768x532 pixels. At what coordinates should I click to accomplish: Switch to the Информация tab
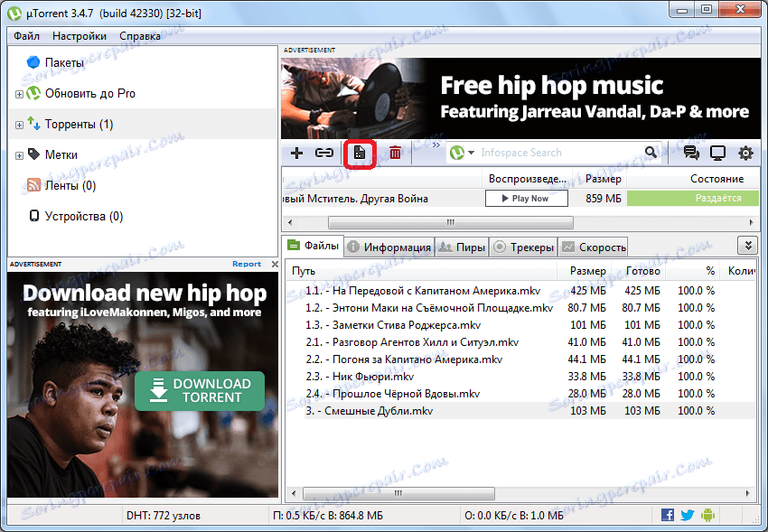389,247
